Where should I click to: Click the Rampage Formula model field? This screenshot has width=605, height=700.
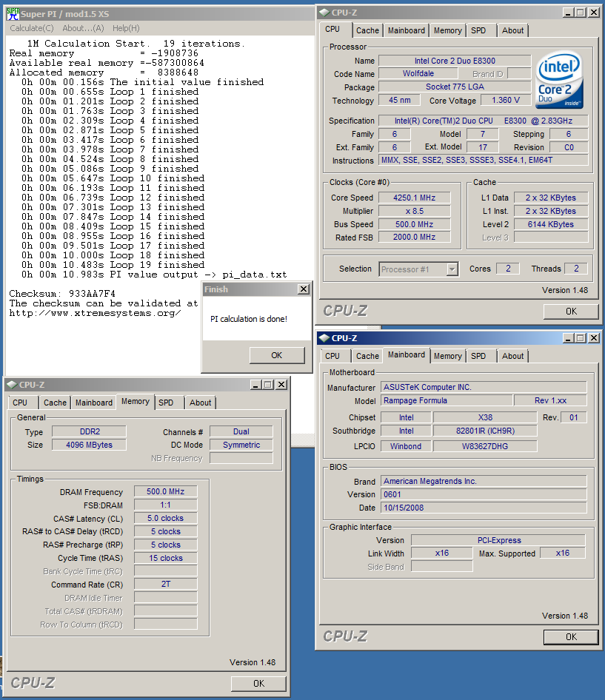click(447, 400)
